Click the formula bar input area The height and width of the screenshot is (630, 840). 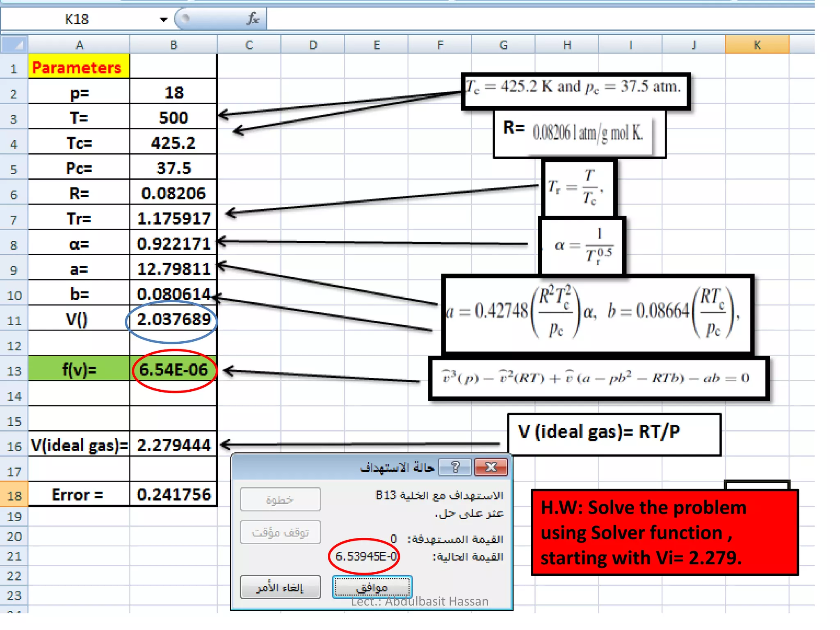coord(540,19)
